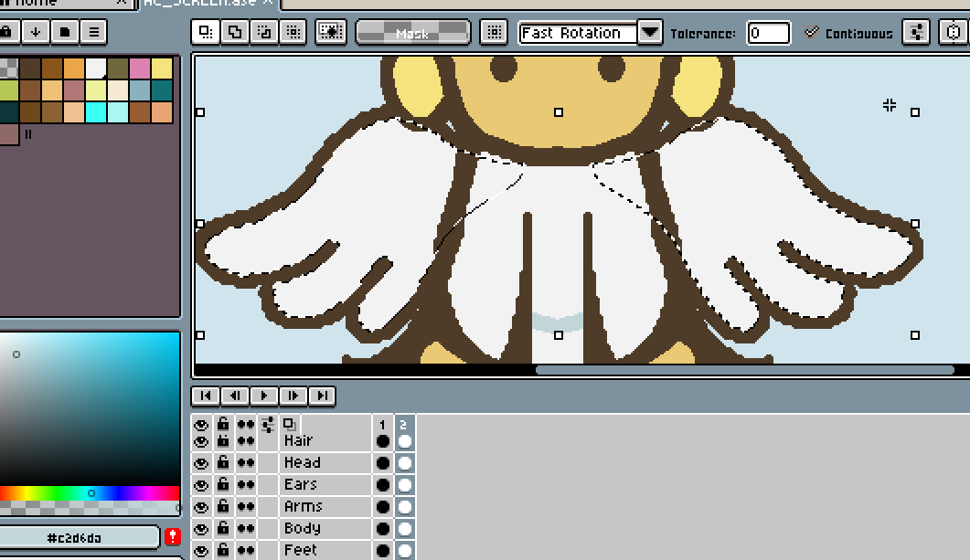Select Replace selection mode icon
Viewport: 970px width, 560px height.
pyautogui.click(x=206, y=32)
